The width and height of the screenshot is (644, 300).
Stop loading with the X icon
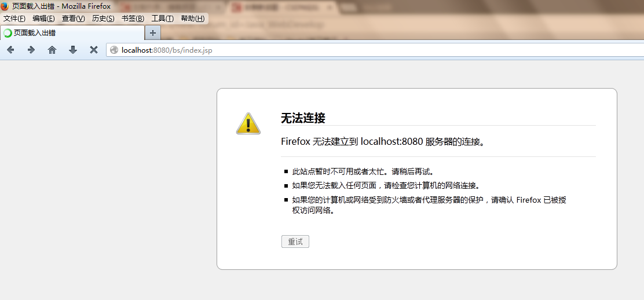point(94,50)
